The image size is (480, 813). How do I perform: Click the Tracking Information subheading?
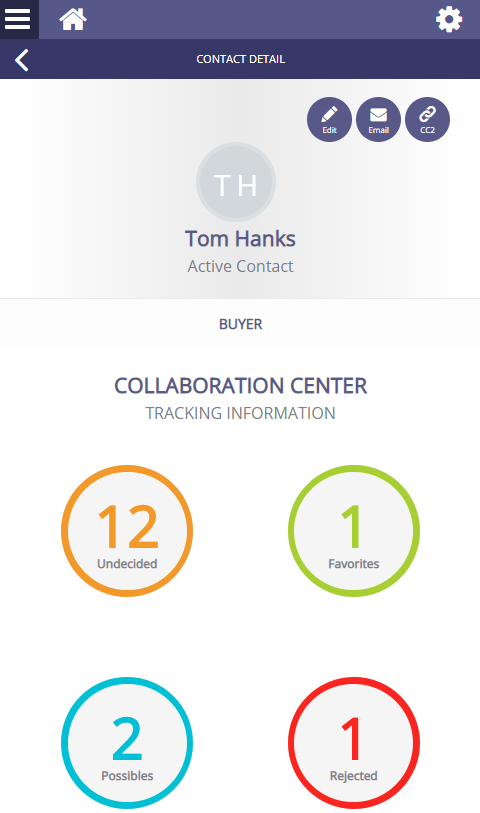click(241, 413)
